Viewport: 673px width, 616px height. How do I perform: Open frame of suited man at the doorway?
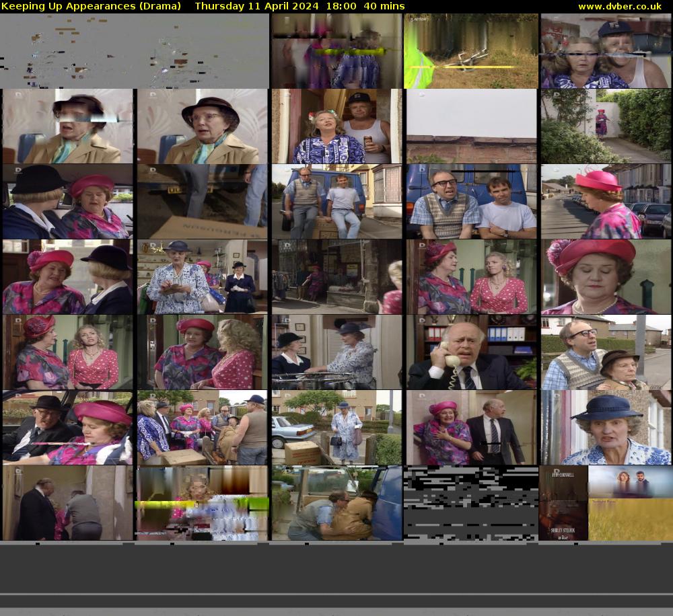coord(67,503)
